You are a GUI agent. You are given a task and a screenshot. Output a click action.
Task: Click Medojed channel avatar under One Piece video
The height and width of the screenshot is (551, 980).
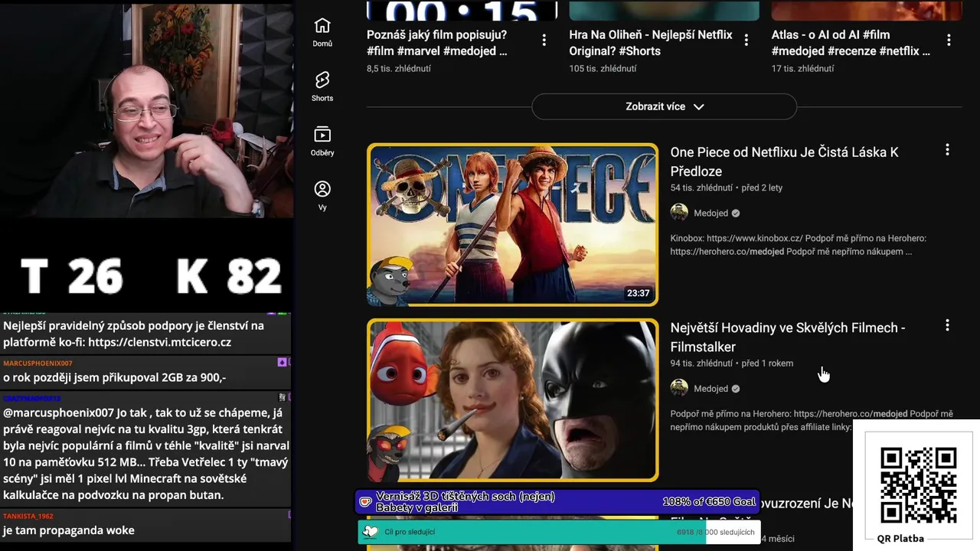pyautogui.click(x=679, y=213)
